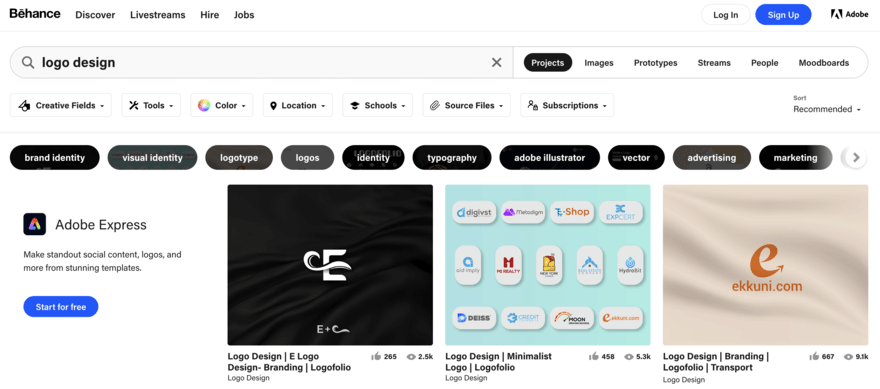Image resolution: width=880 pixels, height=389 pixels.
Task: Click the search magnifier icon
Action: pyautogui.click(x=28, y=62)
